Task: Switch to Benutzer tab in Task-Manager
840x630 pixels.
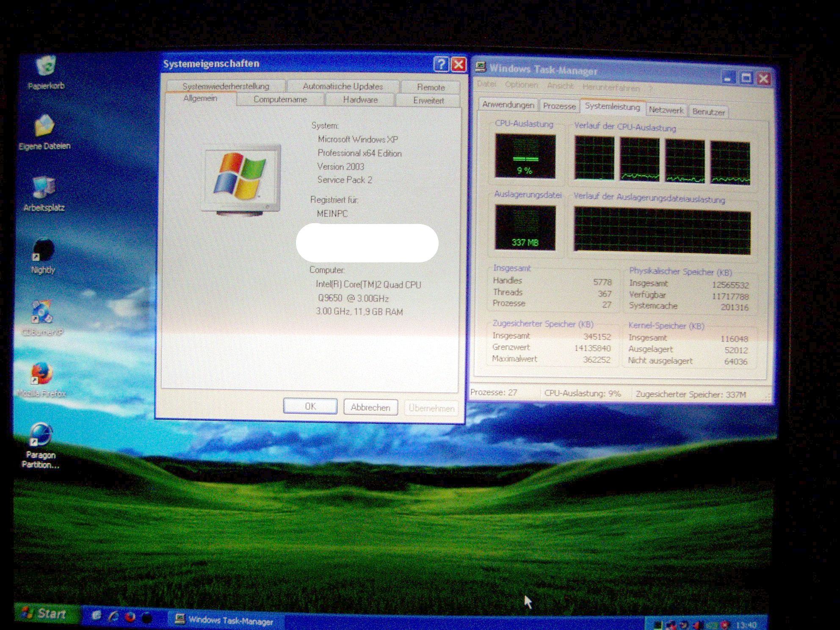Action: click(708, 112)
